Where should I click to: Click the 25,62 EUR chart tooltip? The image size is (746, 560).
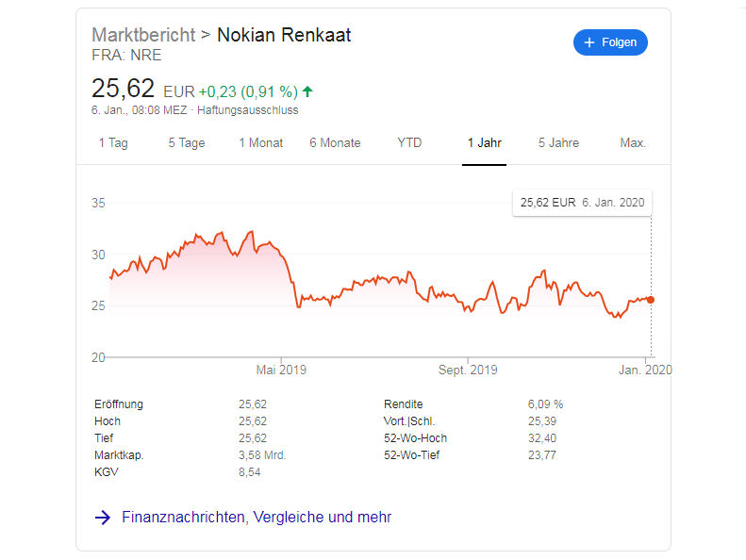[x=582, y=203]
